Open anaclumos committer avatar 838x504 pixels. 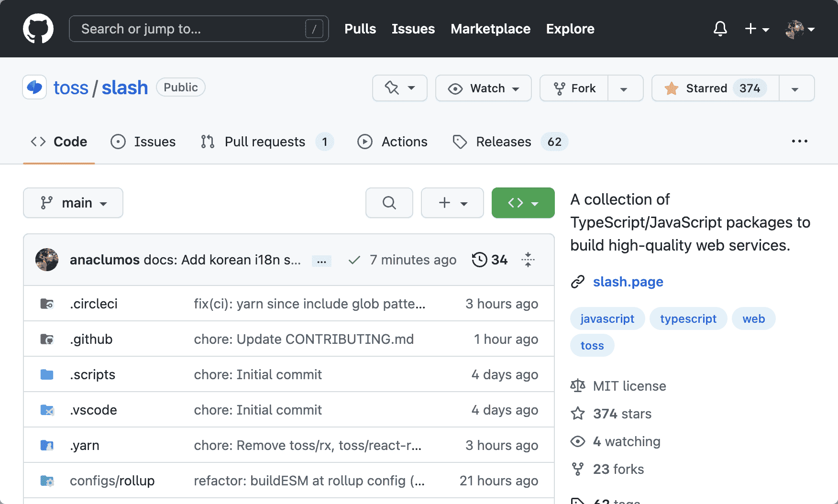coord(47,260)
